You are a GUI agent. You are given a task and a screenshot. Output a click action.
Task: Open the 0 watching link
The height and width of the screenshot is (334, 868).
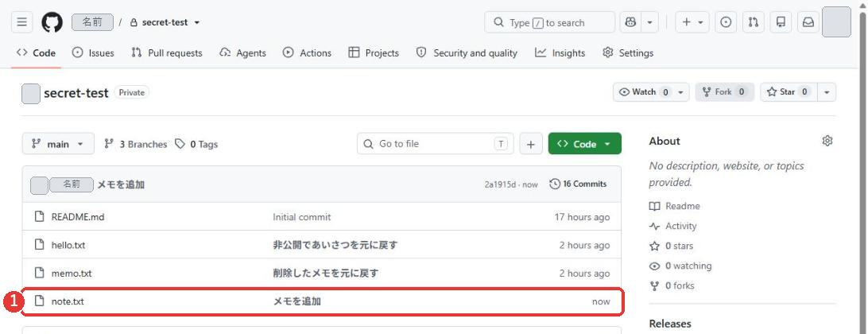tap(680, 266)
